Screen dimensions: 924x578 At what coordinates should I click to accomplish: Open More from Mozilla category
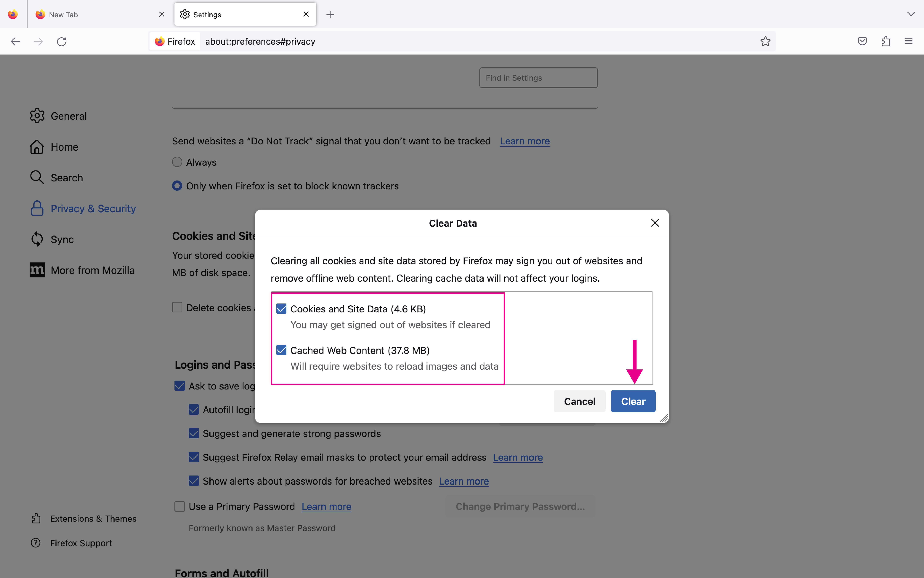(82, 270)
